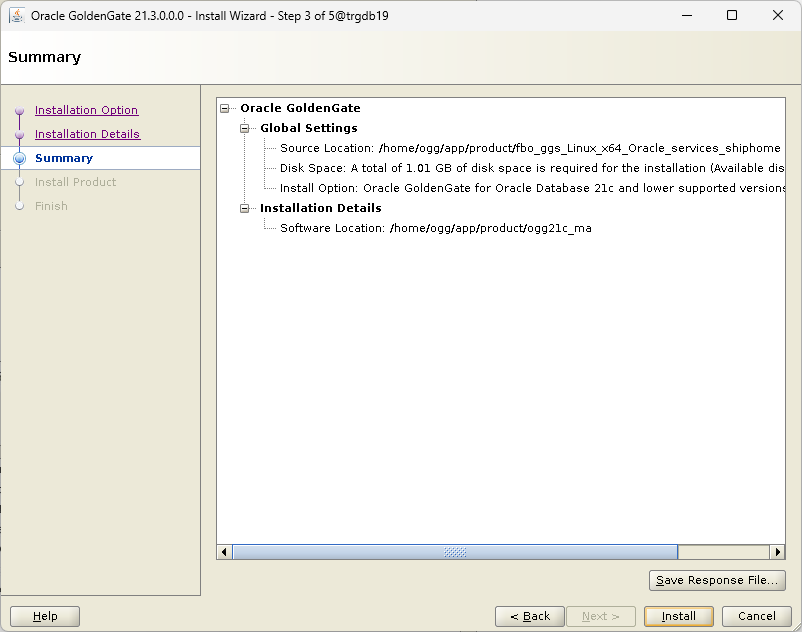
Task: Click the left arrow of horizontal scrollbar
Action: (x=224, y=552)
